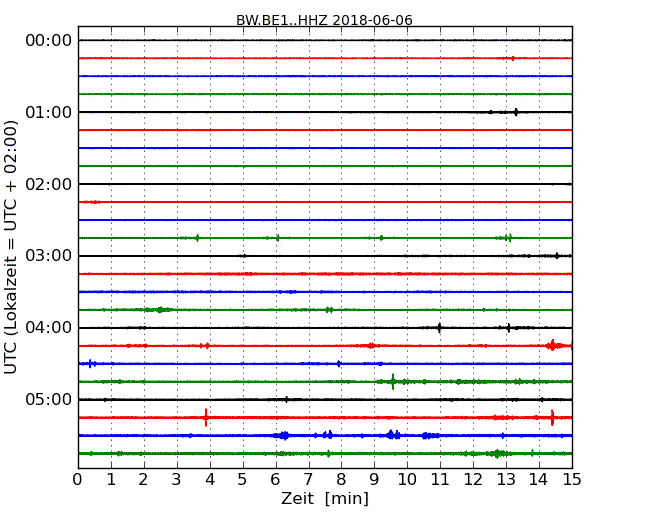This screenshot has height=520, width=650.
Task: Click the x-axis tick label 8
Action: click(x=341, y=480)
